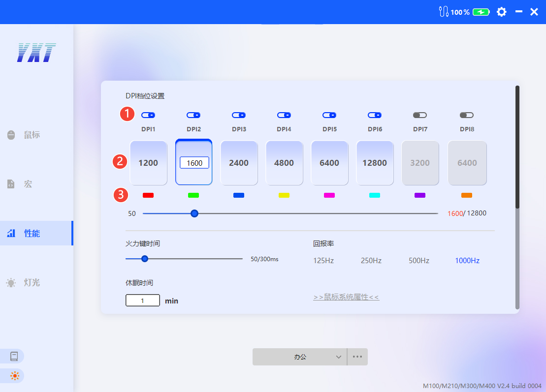This screenshot has height=392, width=546.
Task: Turn on the DPI8 toggle
Action: (x=466, y=115)
